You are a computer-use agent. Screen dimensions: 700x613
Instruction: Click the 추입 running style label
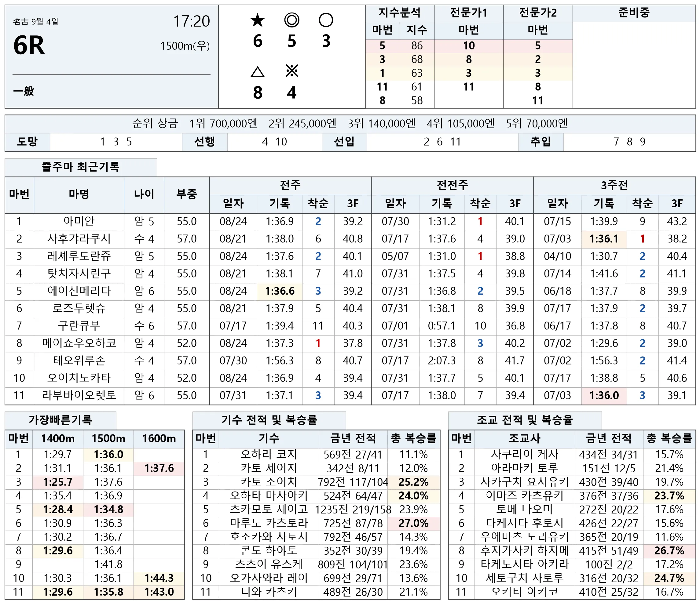click(x=541, y=142)
